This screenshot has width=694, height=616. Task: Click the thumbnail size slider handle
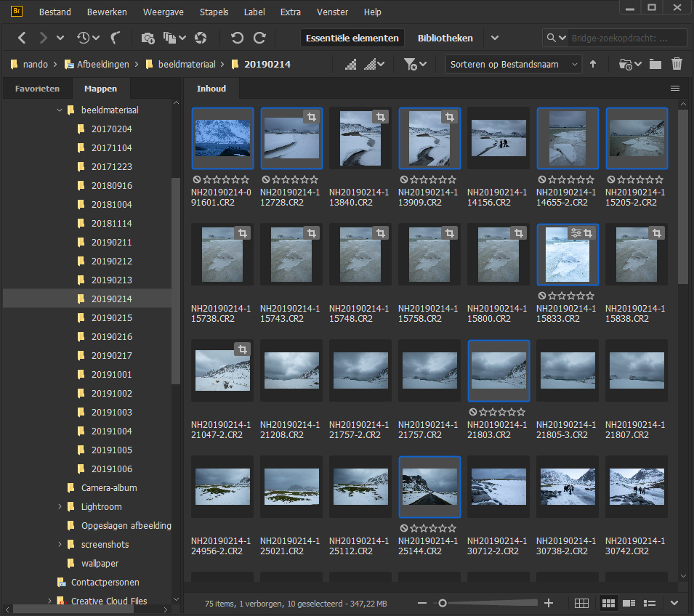(x=443, y=603)
